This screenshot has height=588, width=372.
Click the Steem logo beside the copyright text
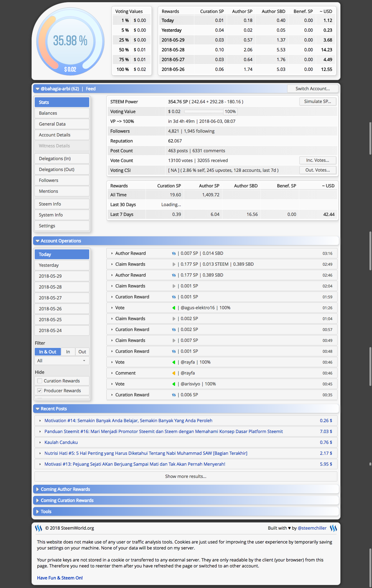[x=39, y=528]
